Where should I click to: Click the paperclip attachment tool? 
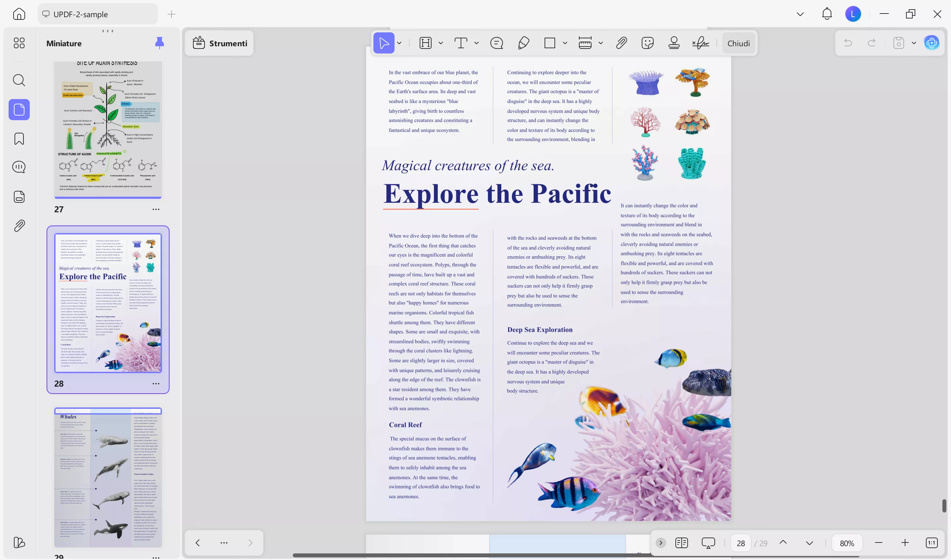622,43
